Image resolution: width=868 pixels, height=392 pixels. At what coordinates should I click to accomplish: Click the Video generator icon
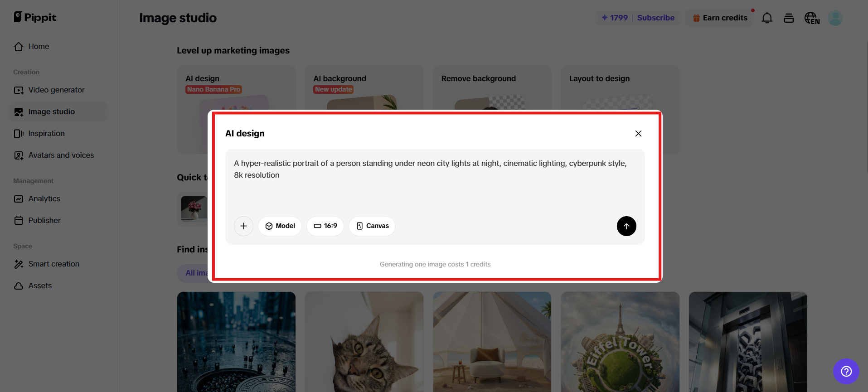(19, 90)
